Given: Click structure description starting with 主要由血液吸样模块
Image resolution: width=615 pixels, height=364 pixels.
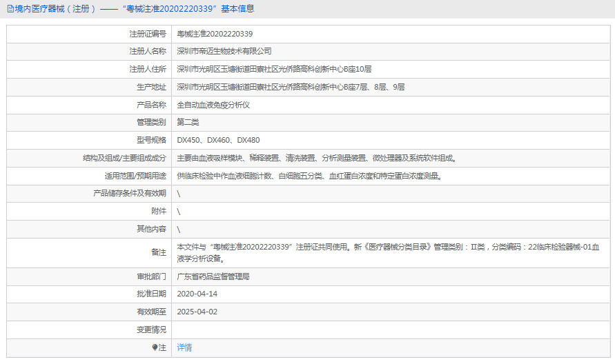Looking at the screenshot, I should (317, 159).
